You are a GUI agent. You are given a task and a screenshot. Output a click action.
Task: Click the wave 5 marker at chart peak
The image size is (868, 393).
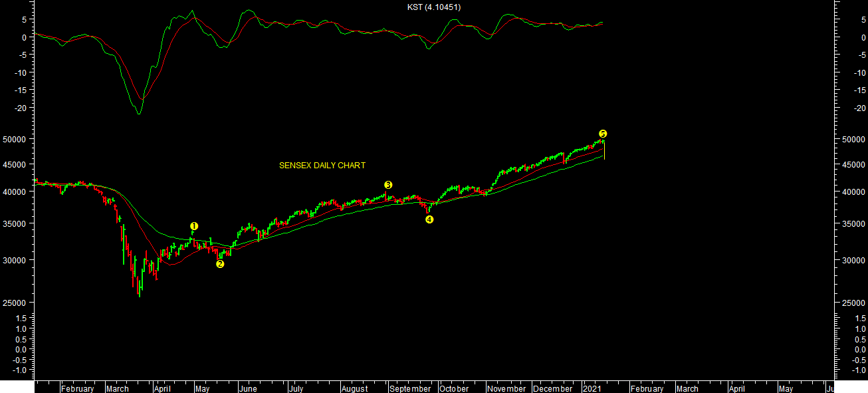[x=603, y=134]
